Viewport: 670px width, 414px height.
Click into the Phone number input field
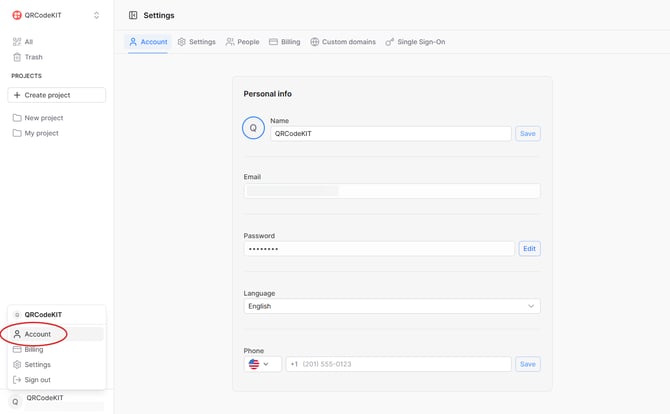(400, 364)
